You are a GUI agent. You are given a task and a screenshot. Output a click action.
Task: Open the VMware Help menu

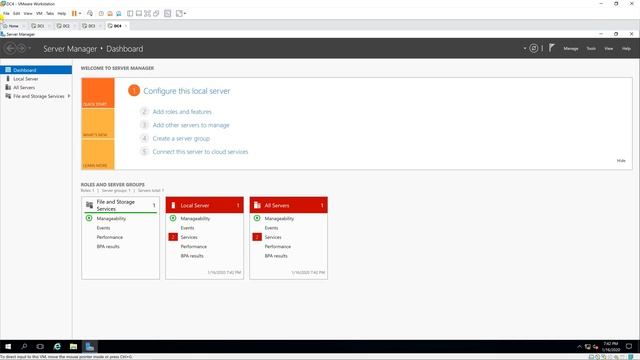coord(62,13)
